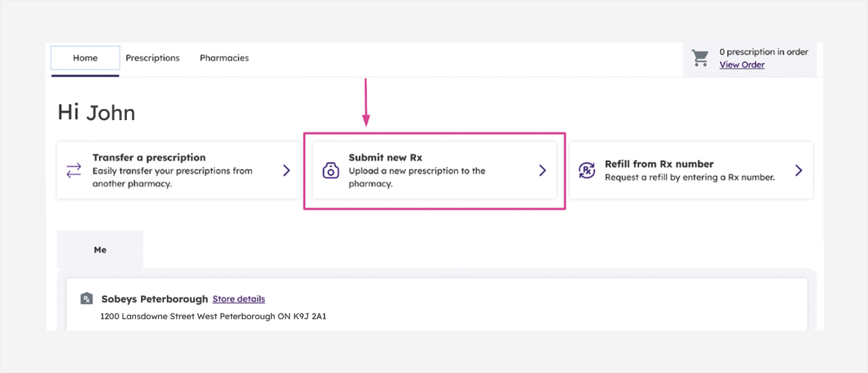
Task: Open the View Order link
Action: [742, 65]
